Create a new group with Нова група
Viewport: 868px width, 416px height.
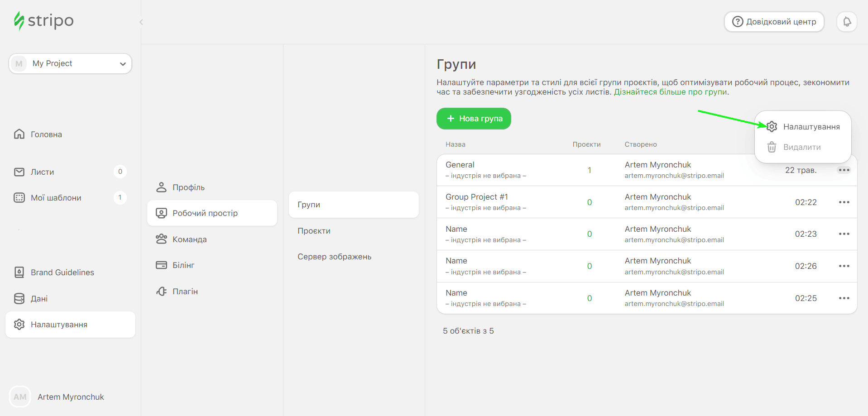click(474, 119)
